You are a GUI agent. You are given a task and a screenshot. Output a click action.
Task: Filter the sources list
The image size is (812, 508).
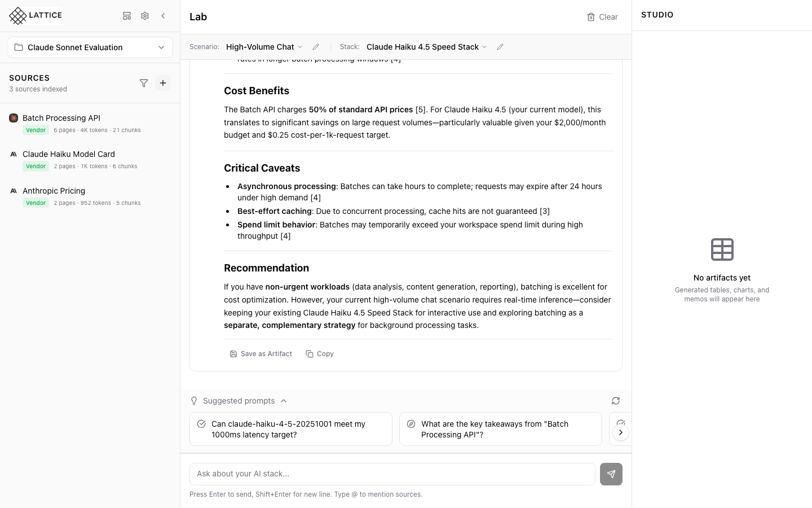click(144, 83)
